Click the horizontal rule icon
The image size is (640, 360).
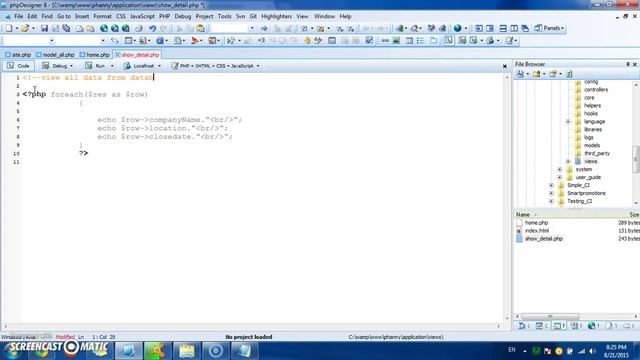click(385, 40)
